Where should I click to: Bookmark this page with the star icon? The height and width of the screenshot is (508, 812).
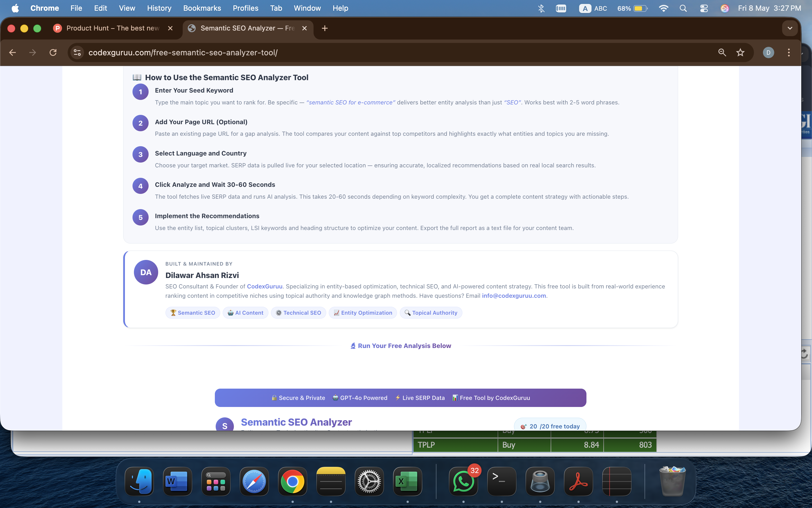click(740, 52)
